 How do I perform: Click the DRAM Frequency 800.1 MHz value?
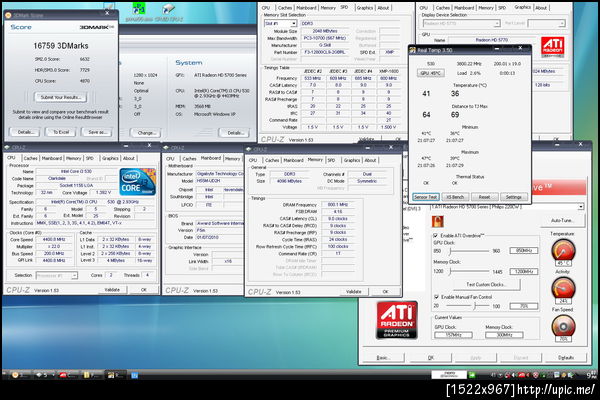tap(338, 204)
